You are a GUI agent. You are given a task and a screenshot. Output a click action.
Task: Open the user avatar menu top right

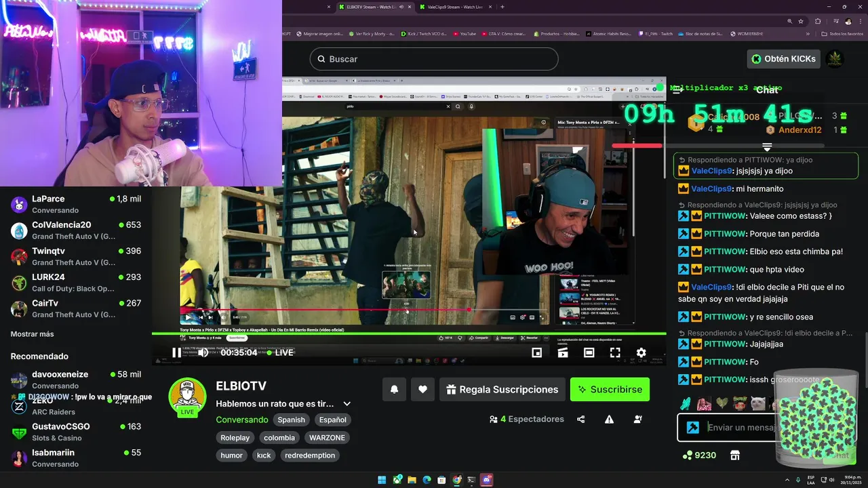tap(835, 59)
